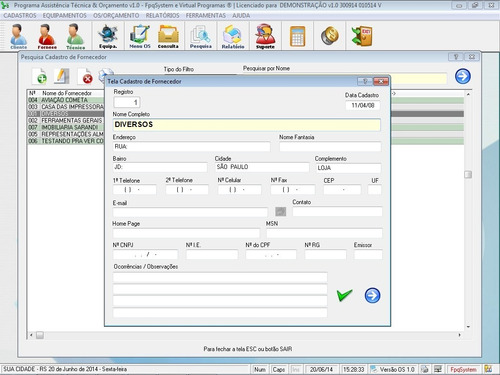The height and width of the screenshot is (375, 500).
Task: Open the Pesquisa search toolbar icon
Action: pyautogui.click(x=201, y=36)
